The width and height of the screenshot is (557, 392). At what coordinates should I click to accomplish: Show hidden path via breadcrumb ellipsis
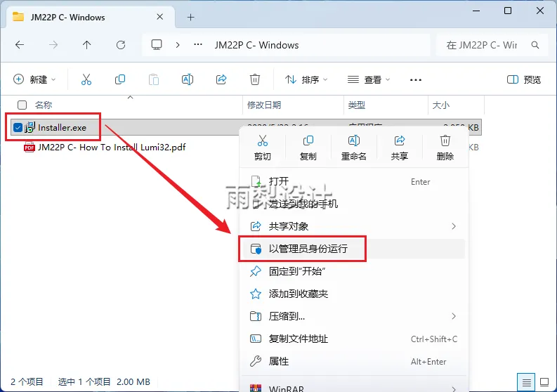pyautogui.click(x=198, y=45)
